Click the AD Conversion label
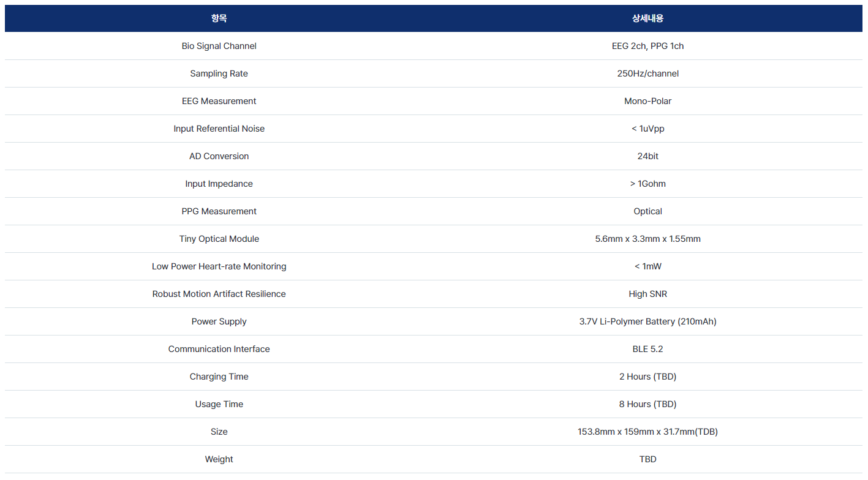This screenshot has width=868, height=480. tap(219, 156)
